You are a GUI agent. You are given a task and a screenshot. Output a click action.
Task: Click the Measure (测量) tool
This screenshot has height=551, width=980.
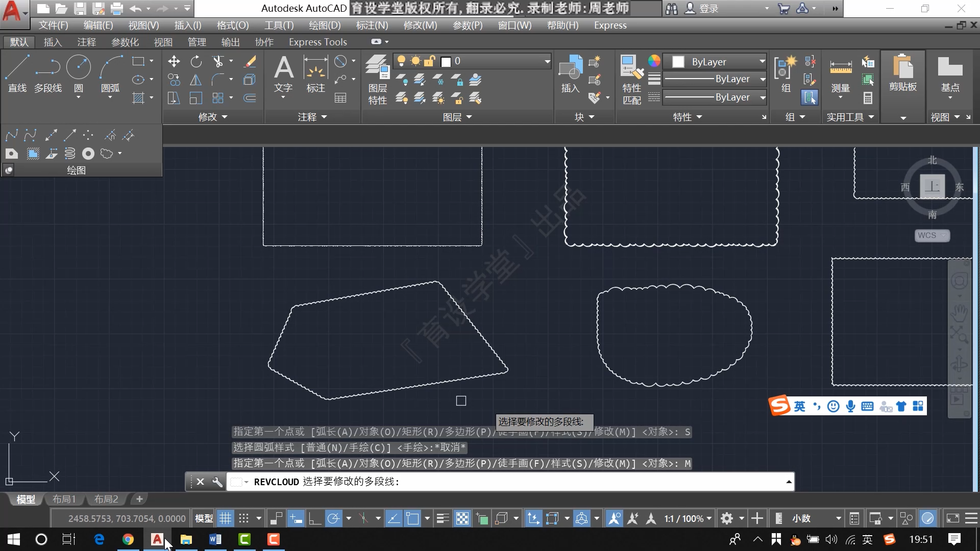tap(841, 74)
